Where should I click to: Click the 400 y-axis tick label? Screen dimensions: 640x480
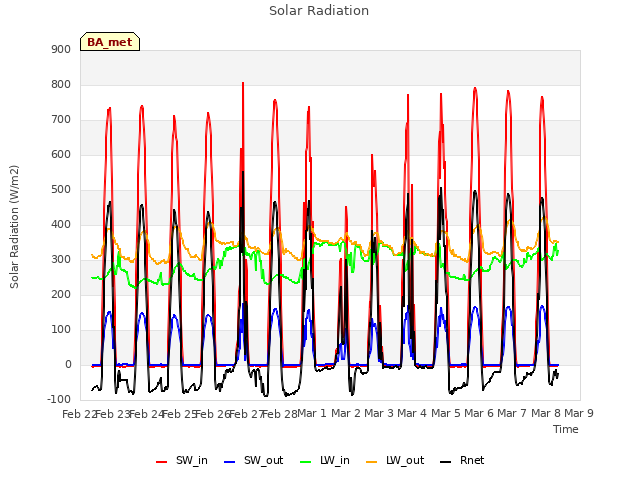tap(61, 224)
